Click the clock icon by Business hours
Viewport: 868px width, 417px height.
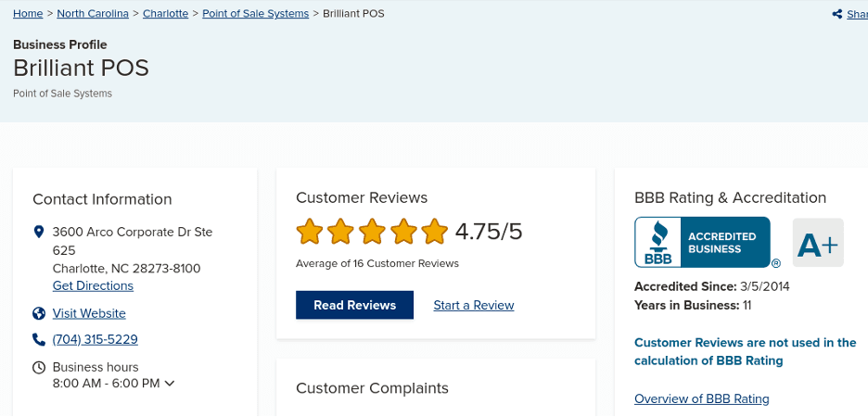pos(39,367)
